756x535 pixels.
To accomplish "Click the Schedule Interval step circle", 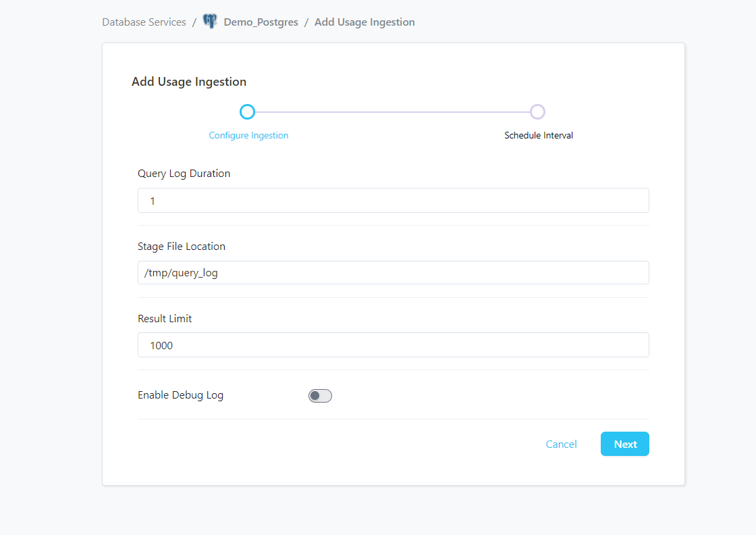I will (x=537, y=111).
